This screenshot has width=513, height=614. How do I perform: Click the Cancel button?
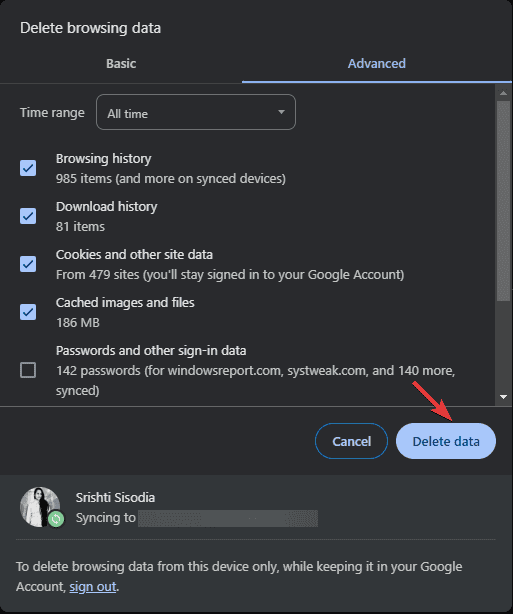(x=351, y=441)
